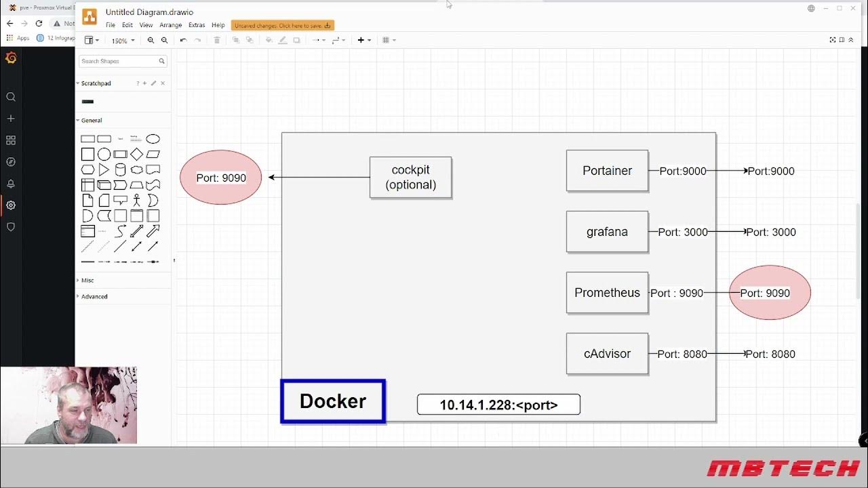
Task: Select the Hexagon shape in General
Action: tap(87, 169)
